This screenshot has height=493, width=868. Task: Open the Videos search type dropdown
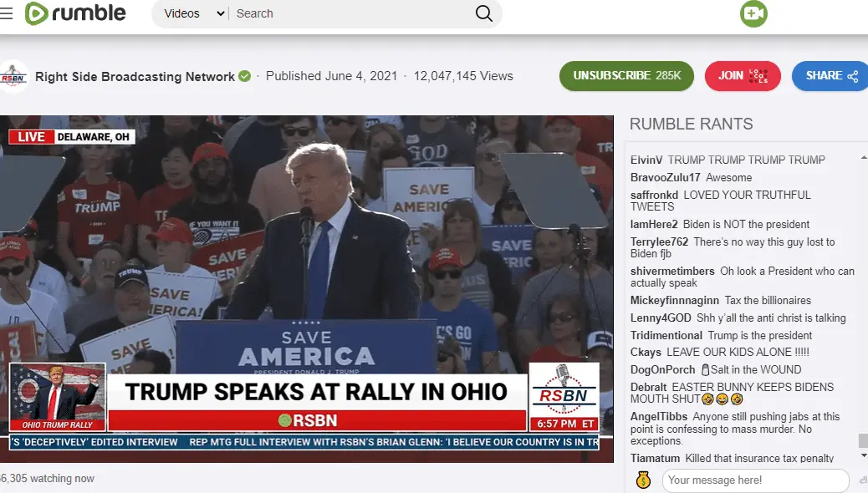194,13
